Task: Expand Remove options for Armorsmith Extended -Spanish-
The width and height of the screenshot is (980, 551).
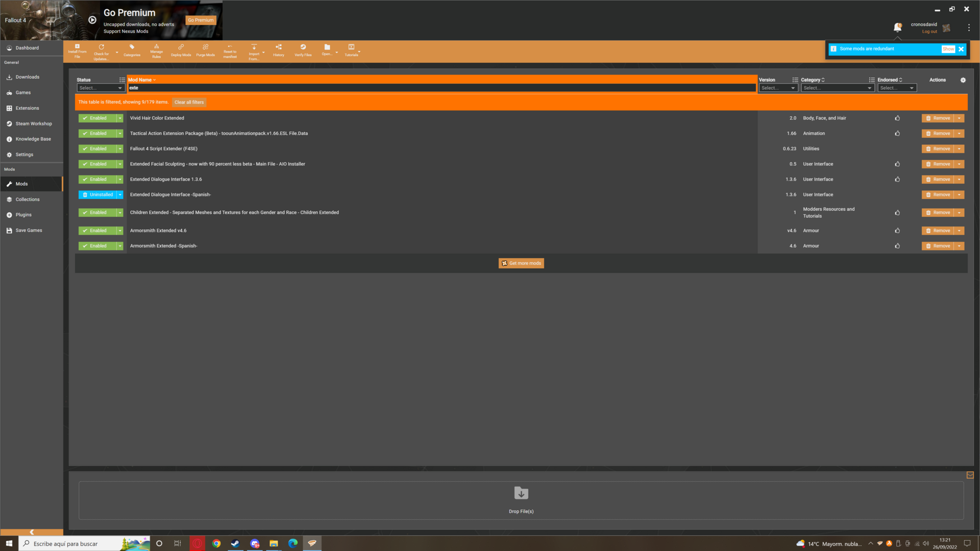Action: [x=959, y=246]
